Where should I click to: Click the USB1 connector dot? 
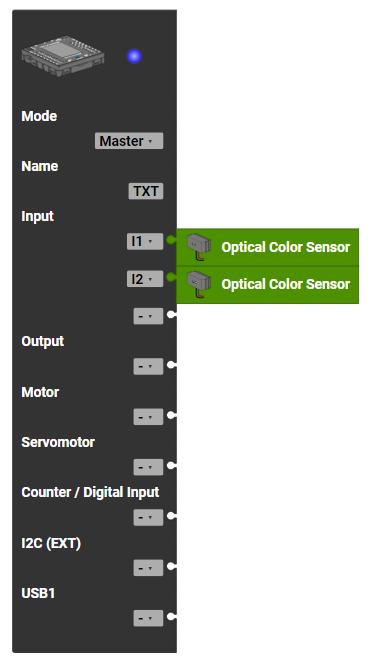[171, 616]
